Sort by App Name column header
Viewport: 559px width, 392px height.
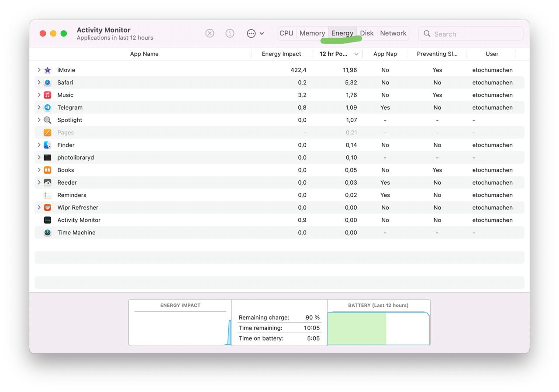pos(144,54)
